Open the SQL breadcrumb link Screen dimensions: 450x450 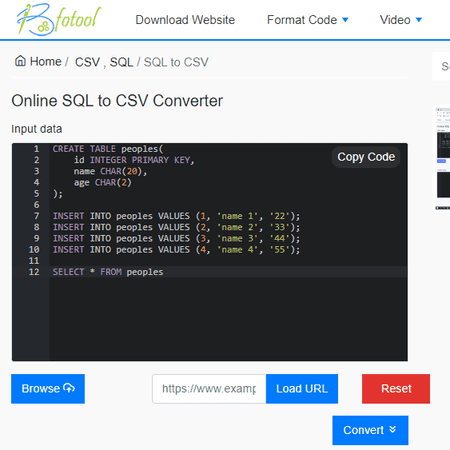pyautogui.click(x=121, y=62)
